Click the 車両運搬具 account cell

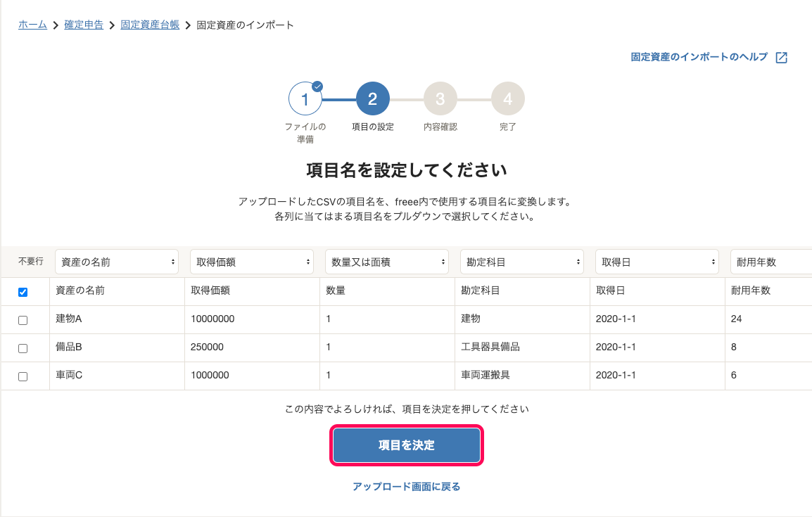pyautogui.click(x=522, y=375)
